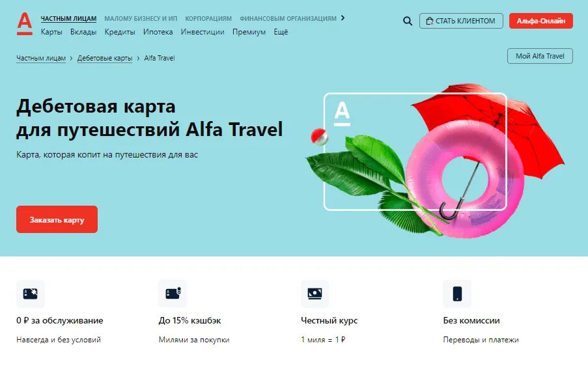The width and height of the screenshot is (588, 371).
Task: Click the zero-fee service card icon
Action: tap(31, 294)
